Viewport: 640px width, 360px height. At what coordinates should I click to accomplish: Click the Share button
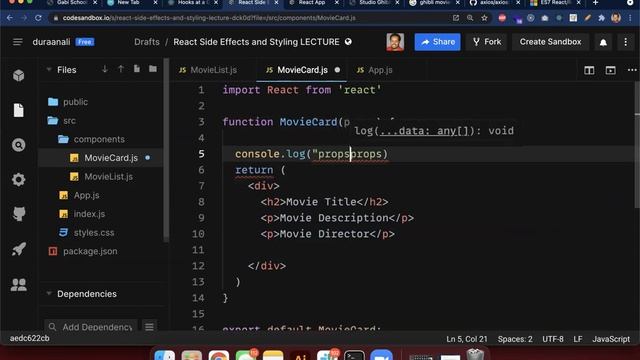pyautogui.click(x=438, y=42)
